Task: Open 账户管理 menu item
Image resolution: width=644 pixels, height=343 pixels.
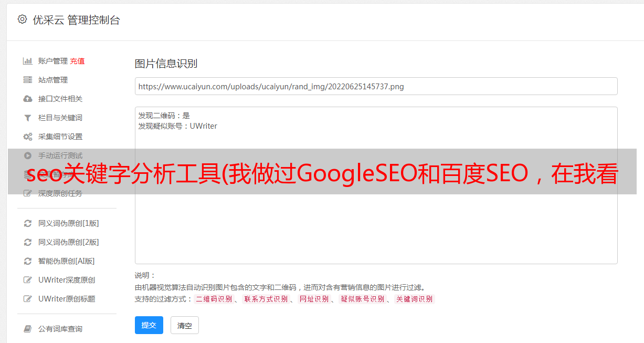Action: tap(53, 61)
